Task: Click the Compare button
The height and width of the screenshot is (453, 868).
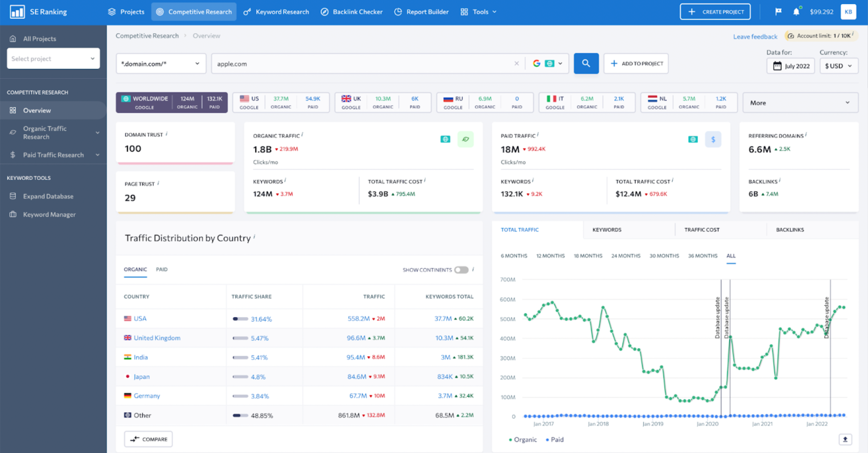Action: click(x=148, y=439)
